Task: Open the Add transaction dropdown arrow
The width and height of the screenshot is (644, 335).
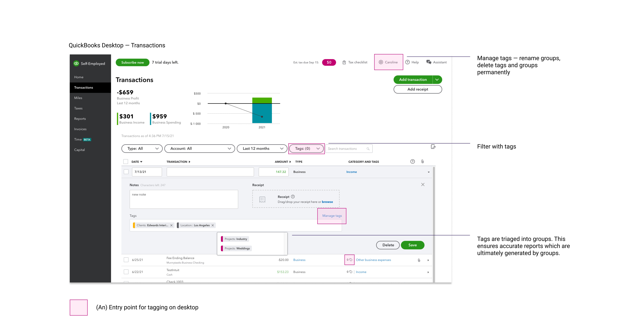Action: pyautogui.click(x=437, y=80)
